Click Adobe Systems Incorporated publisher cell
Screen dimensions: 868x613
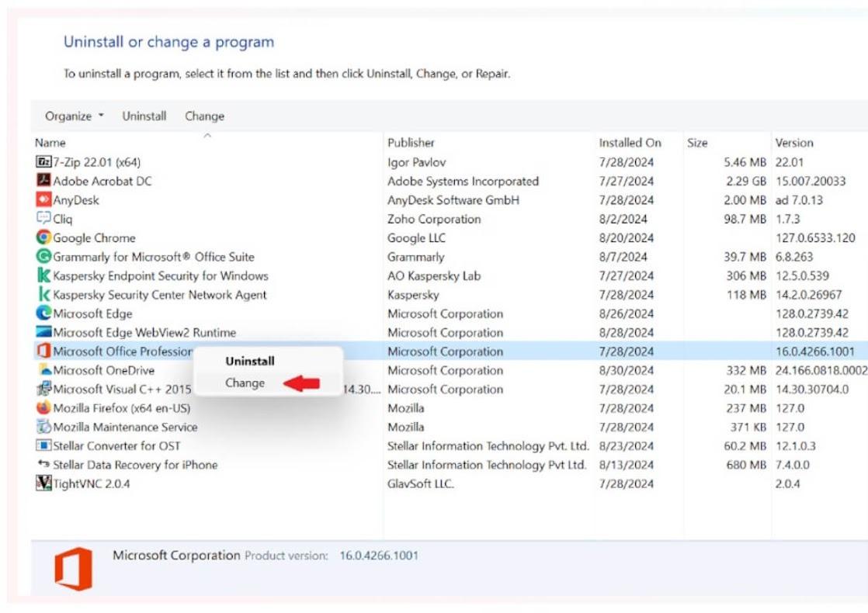[x=463, y=181]
